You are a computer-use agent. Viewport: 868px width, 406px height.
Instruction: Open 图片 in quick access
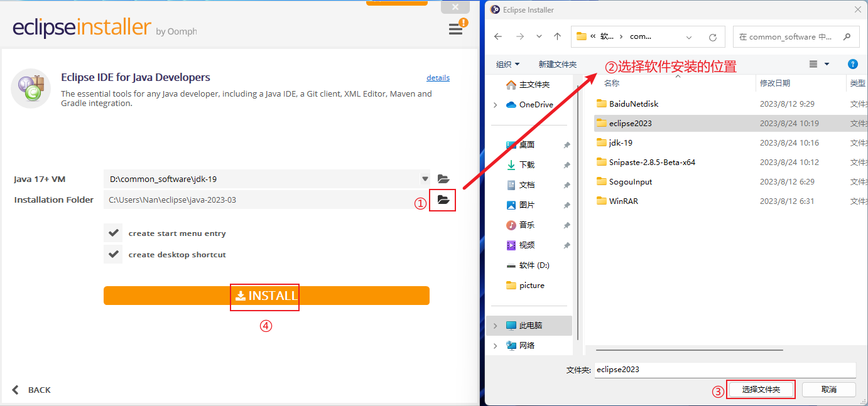click(526, 205)
